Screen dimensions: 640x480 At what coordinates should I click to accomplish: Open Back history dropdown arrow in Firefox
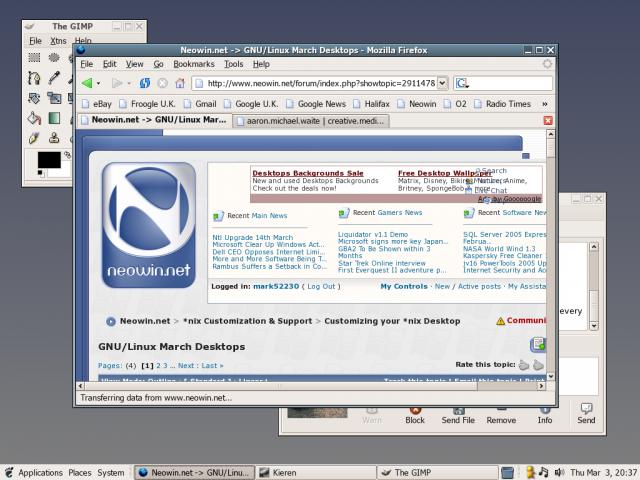coord(99,84)
